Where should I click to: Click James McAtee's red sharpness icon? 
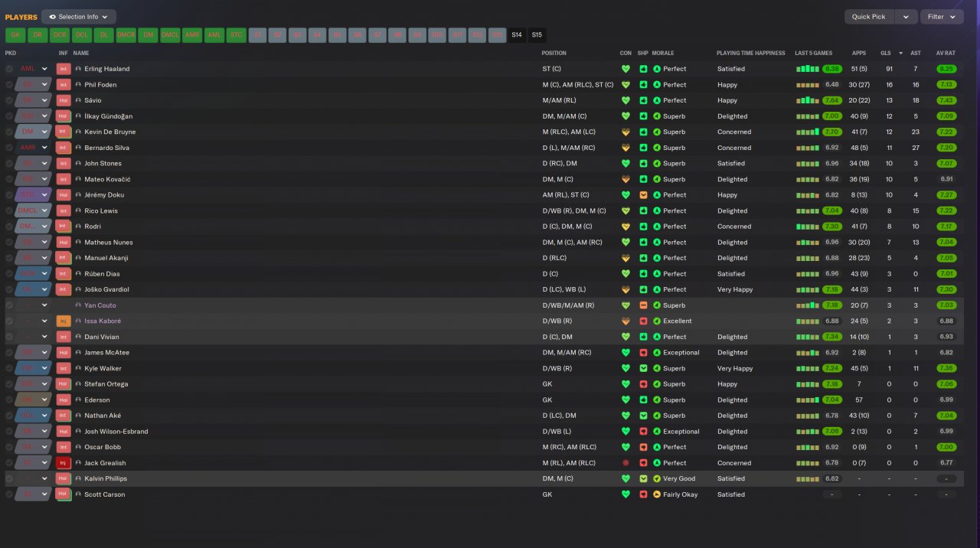pos(643,353)
